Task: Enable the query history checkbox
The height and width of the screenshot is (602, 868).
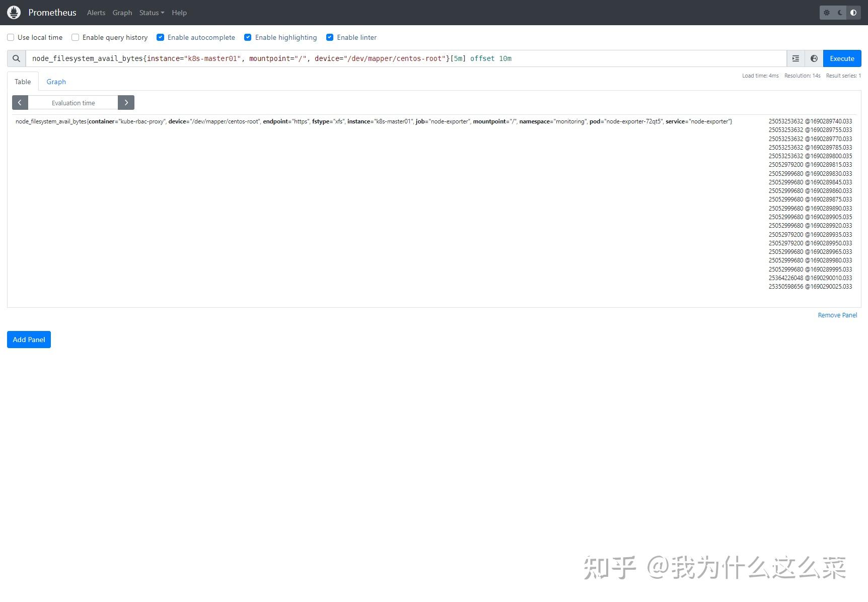Action: (75, 37)
